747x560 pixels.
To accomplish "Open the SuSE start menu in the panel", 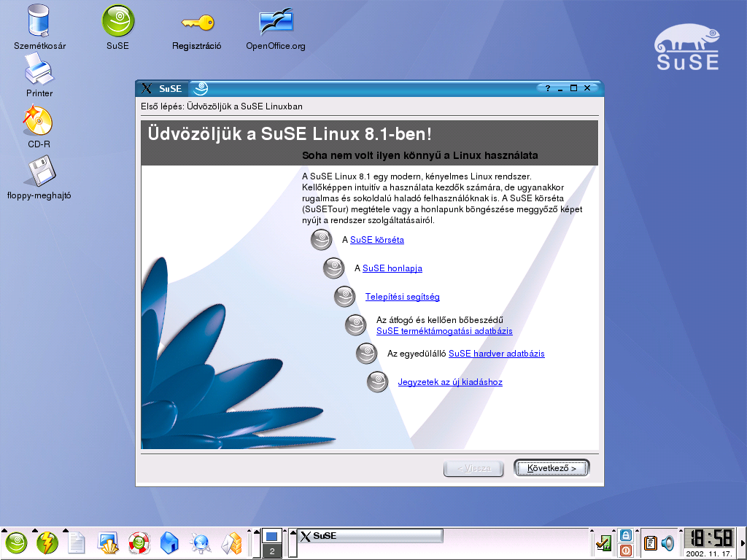I will click(x=16, y=542).
